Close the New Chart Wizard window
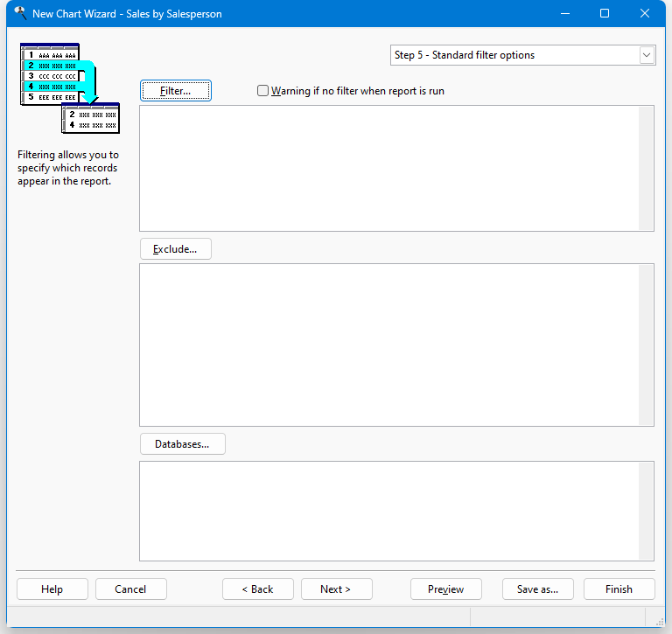This screenshot has width=672, height=634. pyautogui.click(x=645, y=13)
